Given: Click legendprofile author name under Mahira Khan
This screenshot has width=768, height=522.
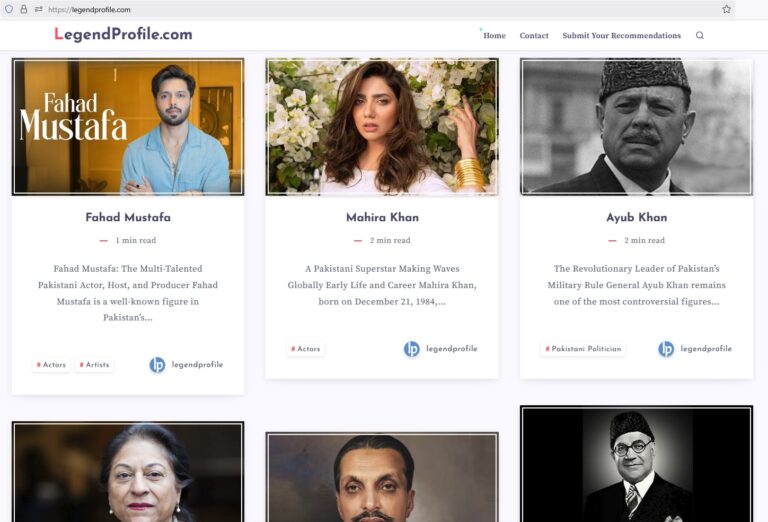Looking at the screenshot, I should [x=452, y=349].
